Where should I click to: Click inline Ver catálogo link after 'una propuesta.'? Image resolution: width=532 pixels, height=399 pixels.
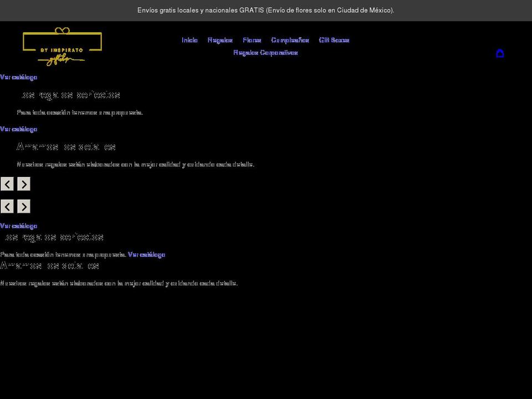click(x=146, y=255)
